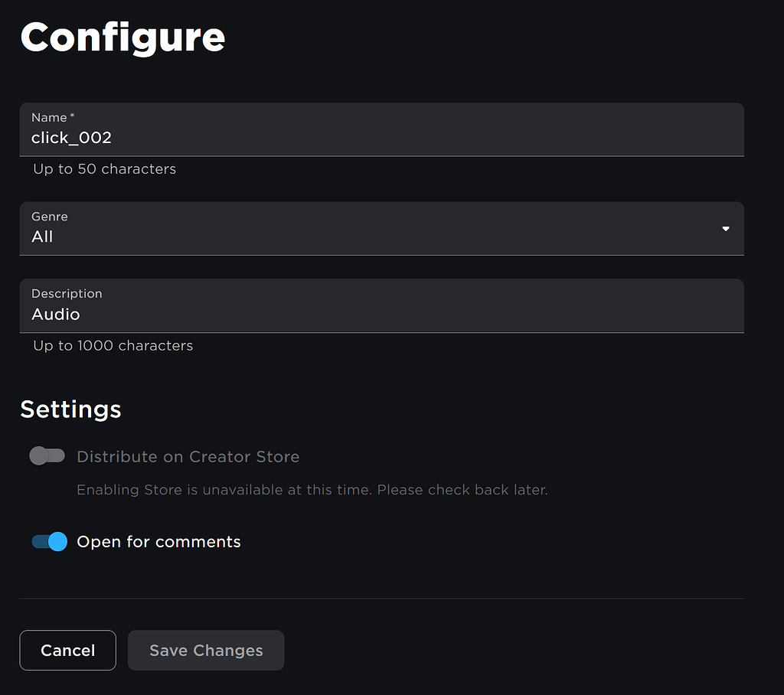Image resolution: width=784 pixels, height=695 pixels.
Task: Click the Up to 50 characters hint
Action: pos(104,168)
